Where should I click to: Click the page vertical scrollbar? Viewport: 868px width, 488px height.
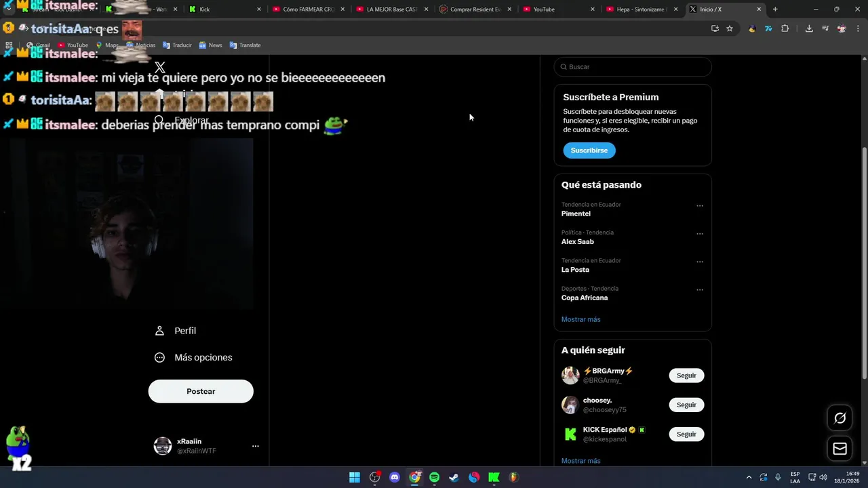(x=863, y=264)
